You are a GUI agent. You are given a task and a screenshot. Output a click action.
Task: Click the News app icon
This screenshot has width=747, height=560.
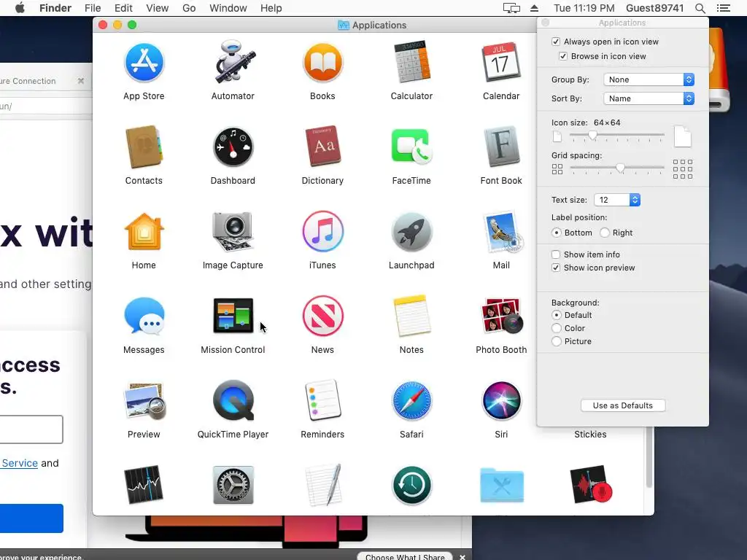coord(322,316)
